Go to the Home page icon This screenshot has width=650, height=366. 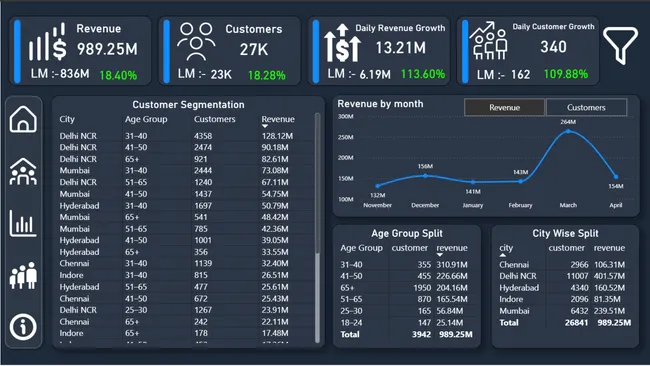pyautogui.click(x=23, y=119)
